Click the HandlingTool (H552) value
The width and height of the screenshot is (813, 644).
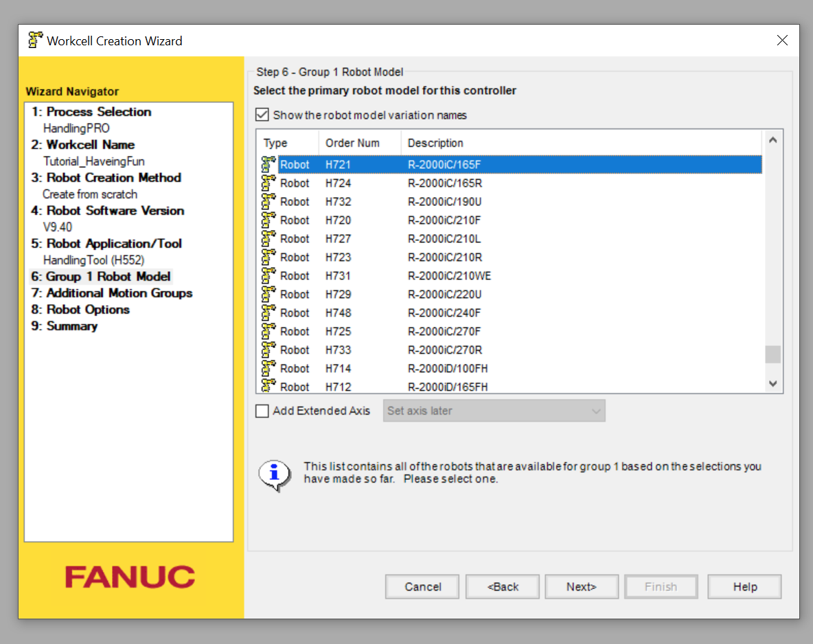click(93, 260)
